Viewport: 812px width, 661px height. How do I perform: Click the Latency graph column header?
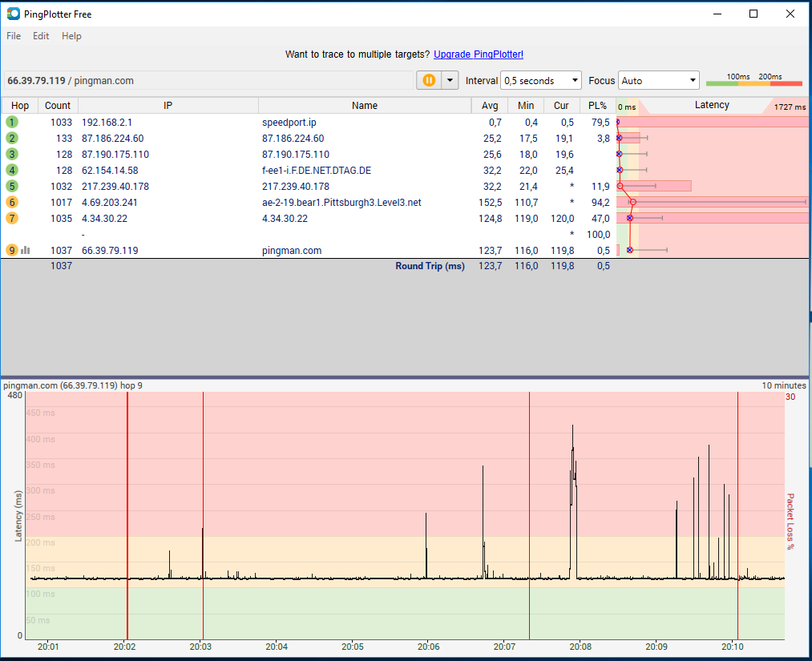712,105
